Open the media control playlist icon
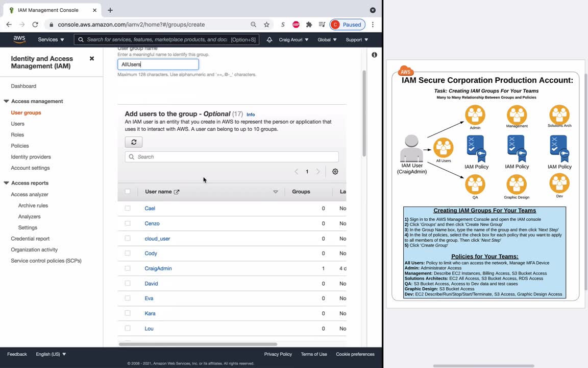The width and height of the screenshot is (588, 368). (322, 25)
